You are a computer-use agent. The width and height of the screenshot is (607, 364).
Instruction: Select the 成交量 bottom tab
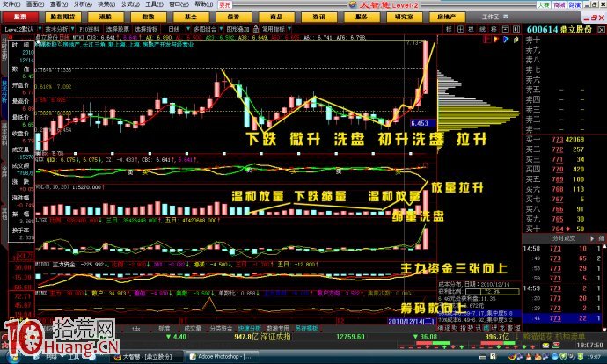click(193, 329)
